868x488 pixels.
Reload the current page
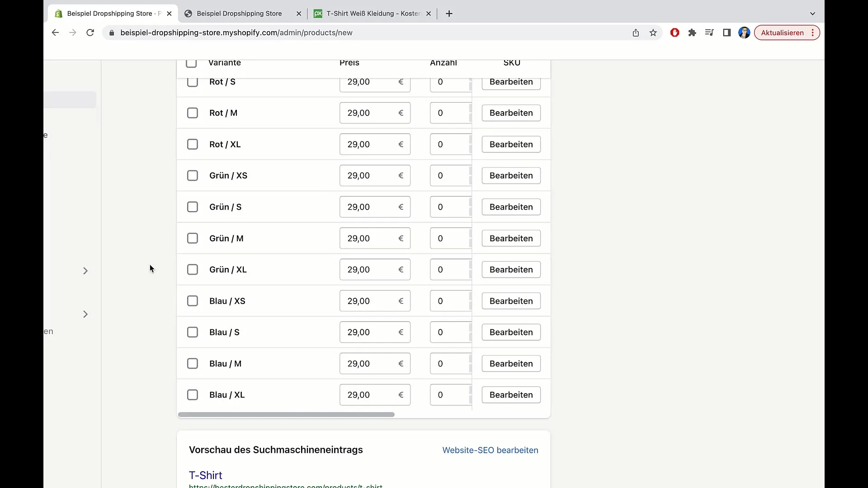click(x=90, y=33)
